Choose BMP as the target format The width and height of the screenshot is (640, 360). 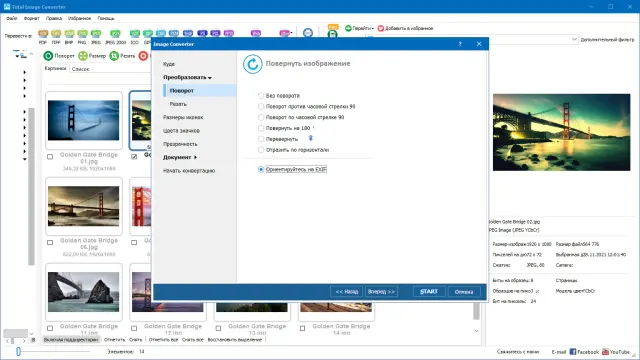69,36
